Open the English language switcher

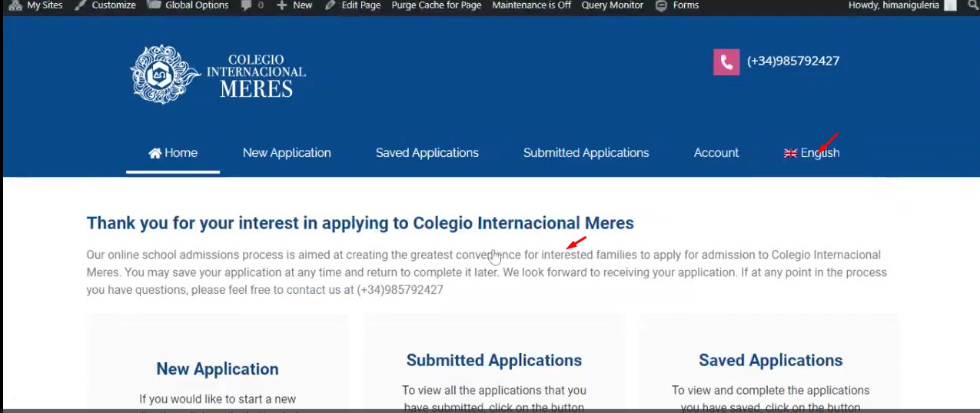[812, 153]
